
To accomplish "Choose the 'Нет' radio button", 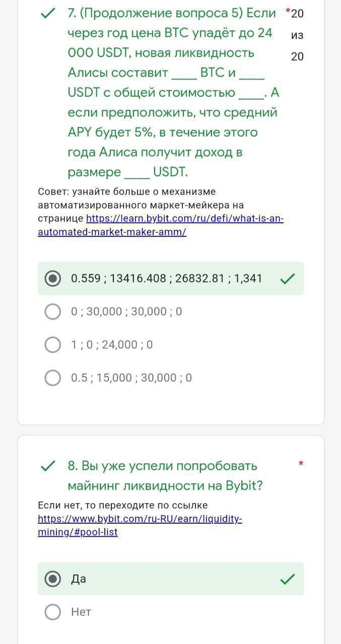I will tap(53, 612).
